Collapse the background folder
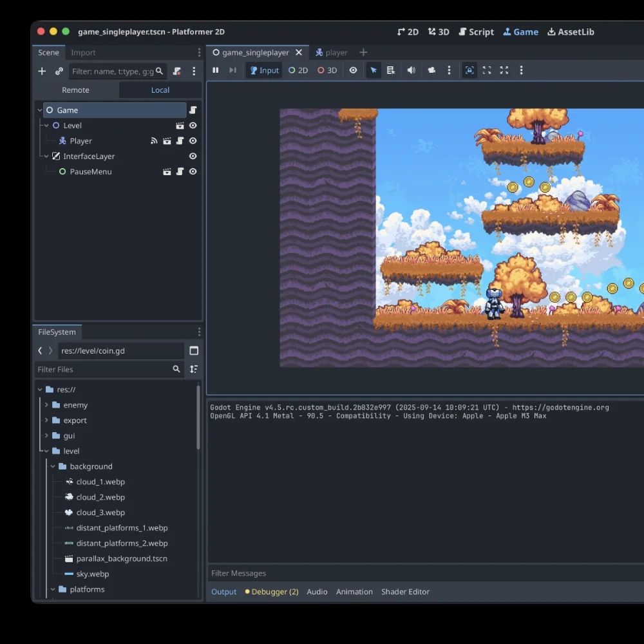This screenshot has width=644, height=644. point(53,467)
